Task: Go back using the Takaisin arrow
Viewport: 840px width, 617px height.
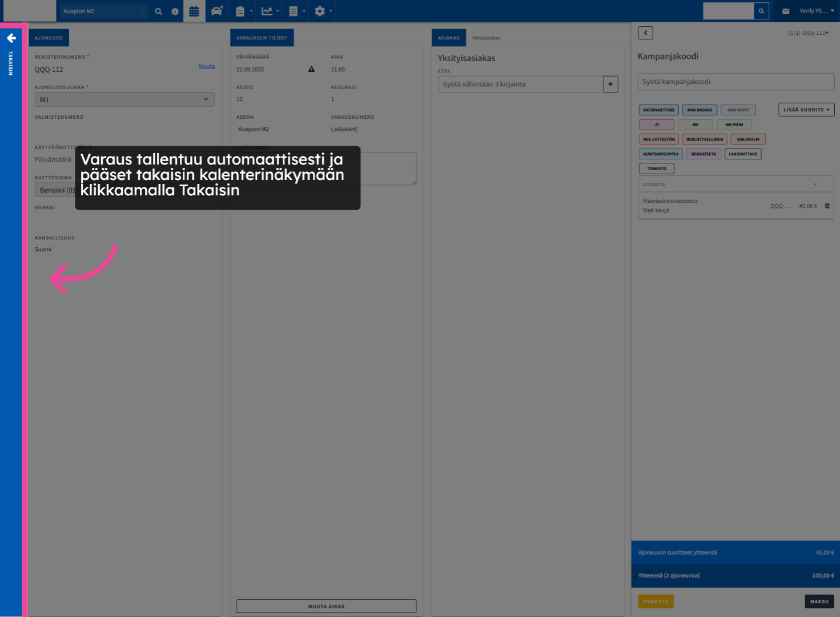Action: [11, 38]
